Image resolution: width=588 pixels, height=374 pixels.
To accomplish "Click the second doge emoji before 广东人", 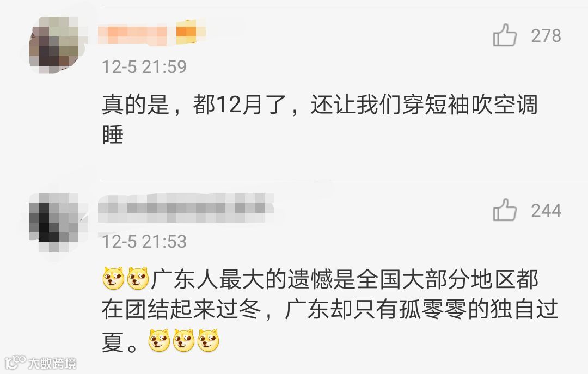I will pyautogui.click(x=138, y=279).
